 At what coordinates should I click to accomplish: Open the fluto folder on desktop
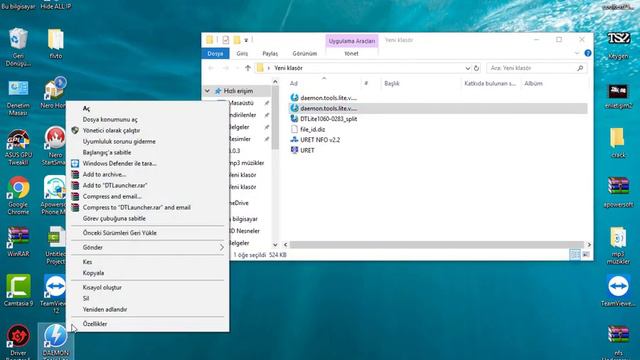click(56, 44)
